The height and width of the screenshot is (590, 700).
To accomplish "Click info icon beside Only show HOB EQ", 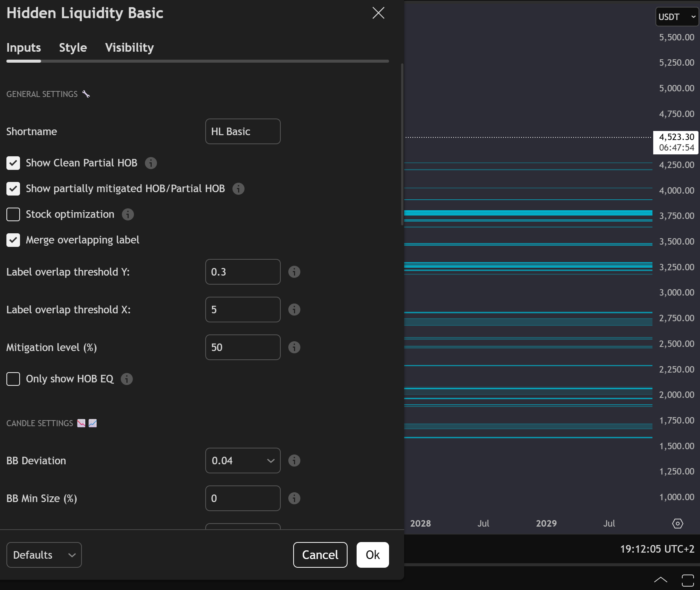I will tap(127, 379).
